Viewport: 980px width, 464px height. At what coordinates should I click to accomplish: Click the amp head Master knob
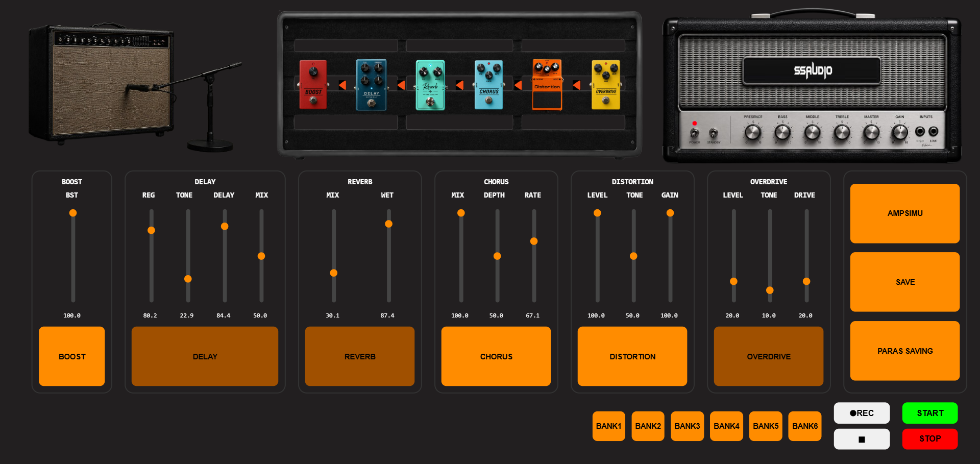[x=871, y=133]
